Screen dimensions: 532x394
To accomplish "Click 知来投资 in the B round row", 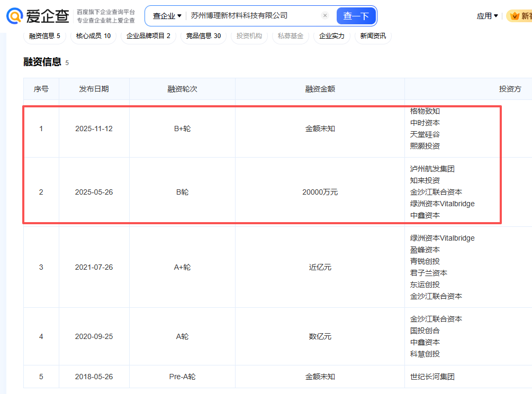I will [x=425, y=180].
